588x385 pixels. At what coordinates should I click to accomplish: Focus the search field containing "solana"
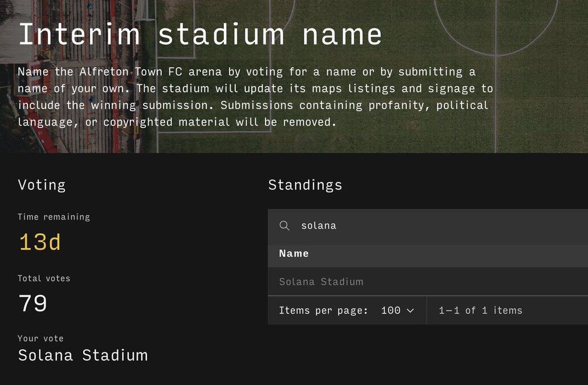(x=399, y=226)
